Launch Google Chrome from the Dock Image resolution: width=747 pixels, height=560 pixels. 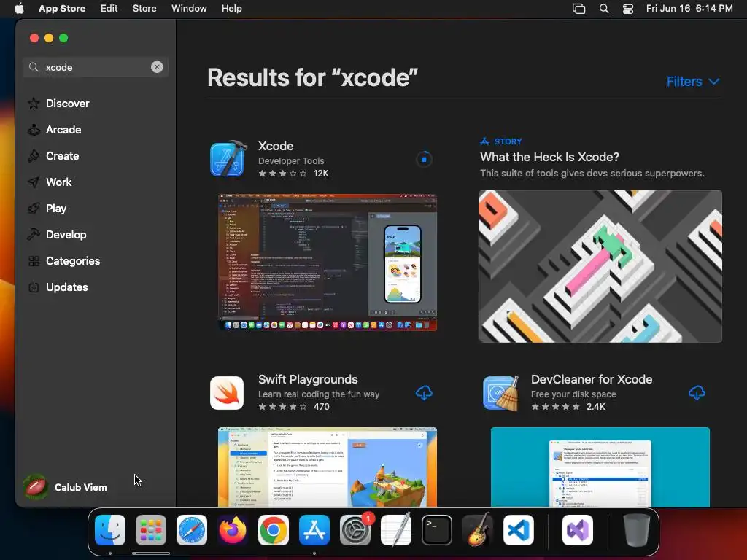tap(274, 530)
